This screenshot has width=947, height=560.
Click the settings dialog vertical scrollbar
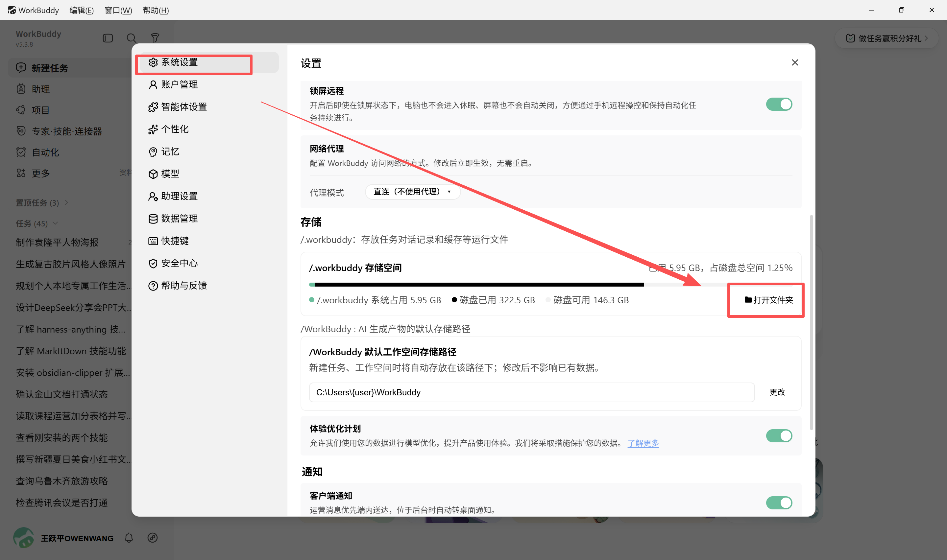[811, 323]
